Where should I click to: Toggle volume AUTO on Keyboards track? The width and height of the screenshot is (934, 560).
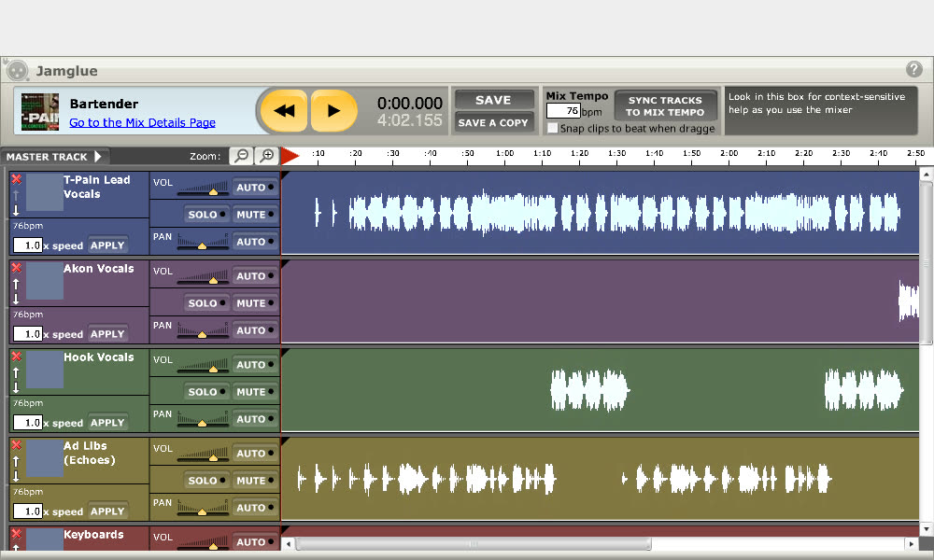tap(255, 541)
